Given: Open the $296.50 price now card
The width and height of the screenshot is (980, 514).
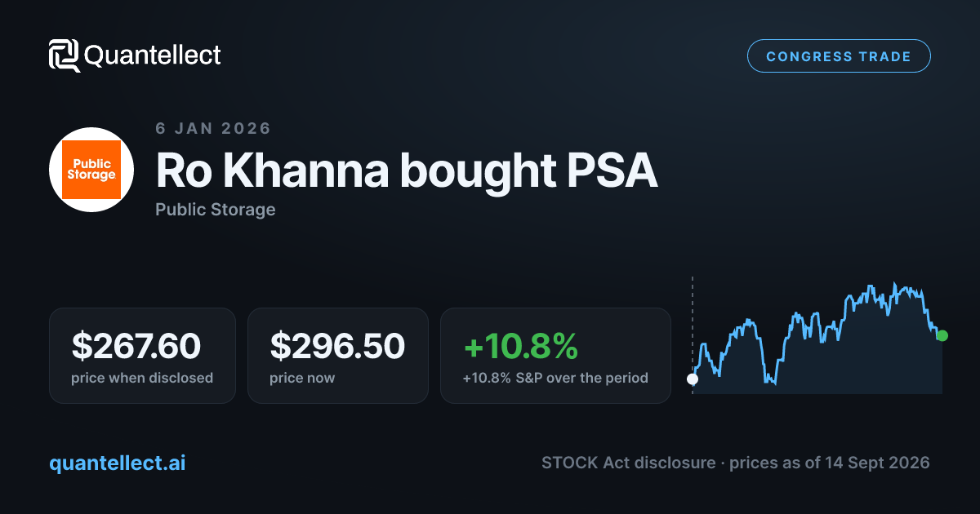Looking at the screenshot, I should tap(337, 356).
